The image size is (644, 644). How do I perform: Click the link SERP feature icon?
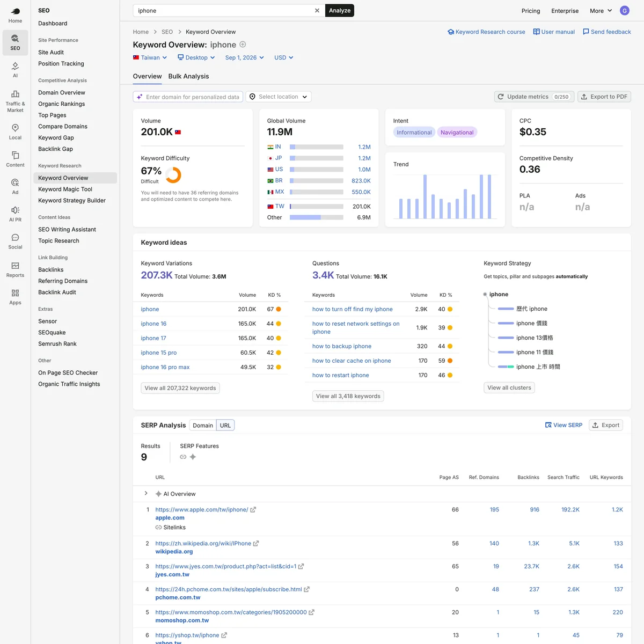tap(183, 457)
